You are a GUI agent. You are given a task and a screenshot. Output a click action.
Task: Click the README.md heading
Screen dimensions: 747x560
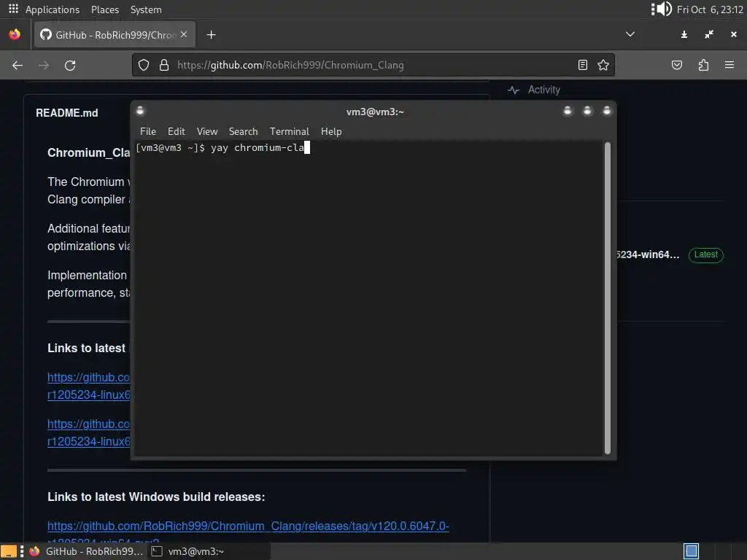pyautogui.click(x=67, y=113)
